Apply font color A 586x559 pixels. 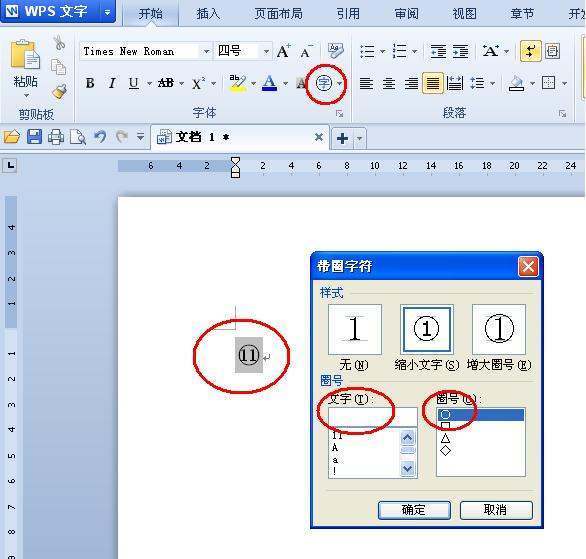(x=269, y=83)
